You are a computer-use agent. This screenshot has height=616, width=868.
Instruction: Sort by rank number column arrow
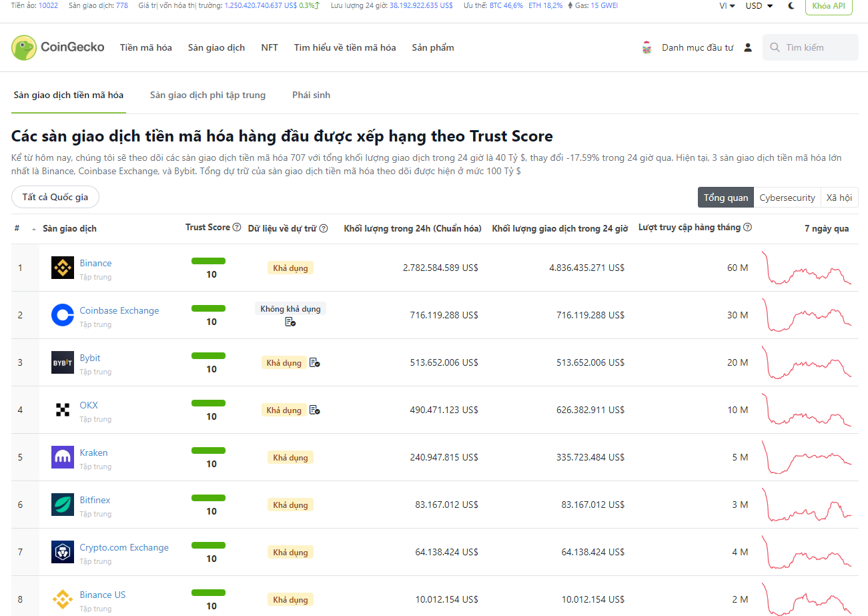34,229
